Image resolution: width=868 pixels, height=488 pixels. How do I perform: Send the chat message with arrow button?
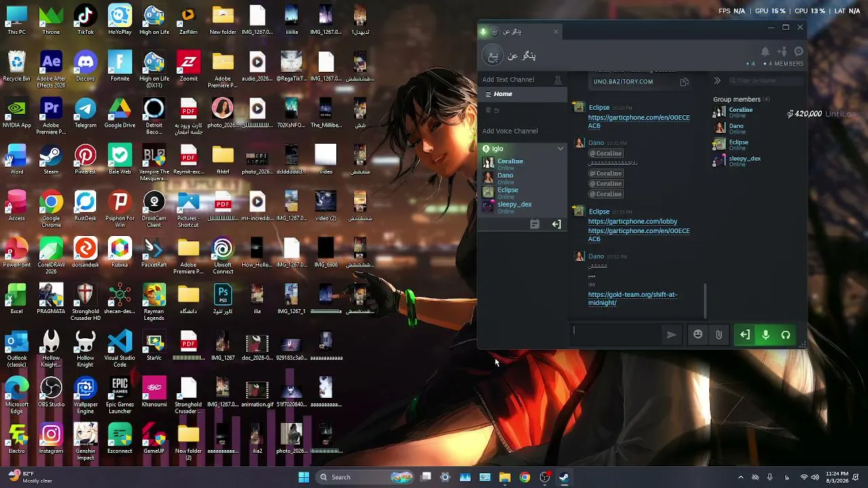(671, 334)
